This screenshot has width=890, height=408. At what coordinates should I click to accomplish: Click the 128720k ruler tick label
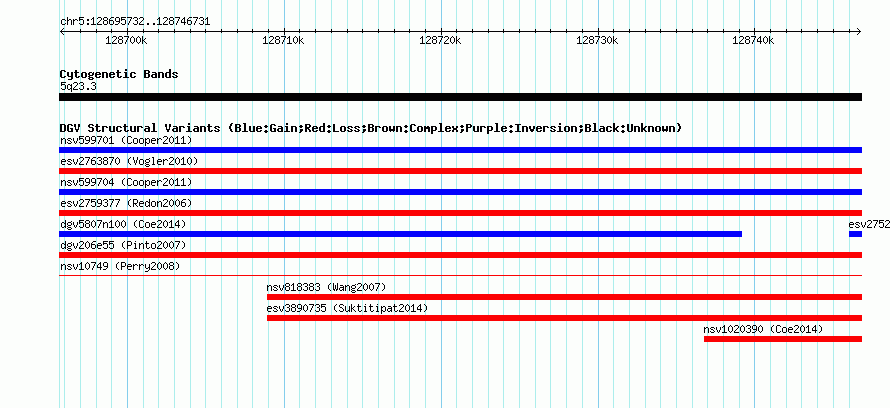(x=440, y=41)
